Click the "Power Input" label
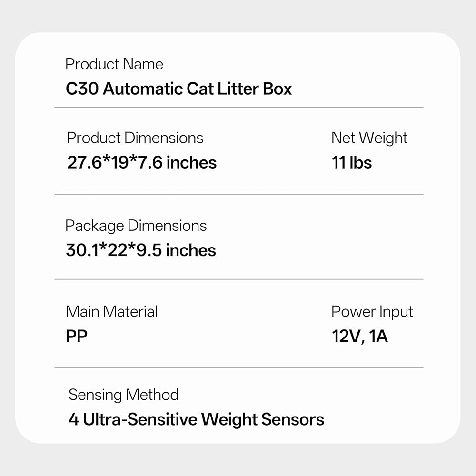Image resolution: width=476 pixels, height=476 pixels. (372, 312)
